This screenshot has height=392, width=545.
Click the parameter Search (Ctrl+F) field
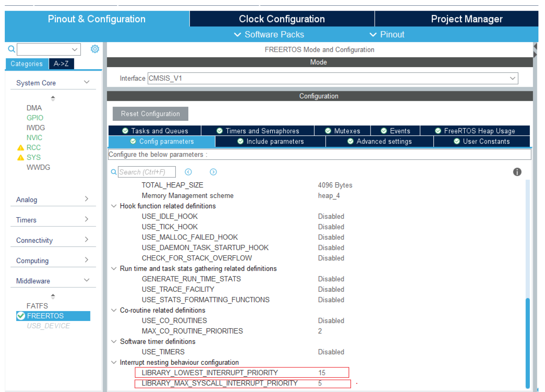pyautogui.click(x=147, y=172)
